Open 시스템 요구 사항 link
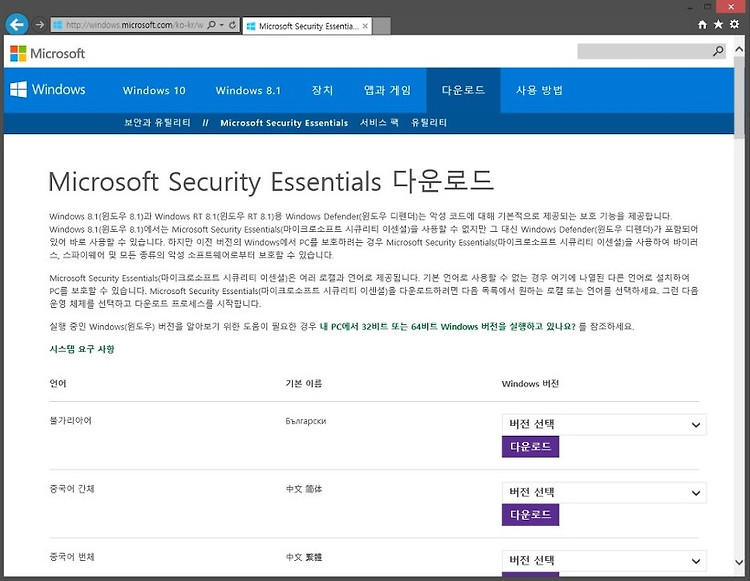This screenshot has width=750, height=581. click(82, 349)
